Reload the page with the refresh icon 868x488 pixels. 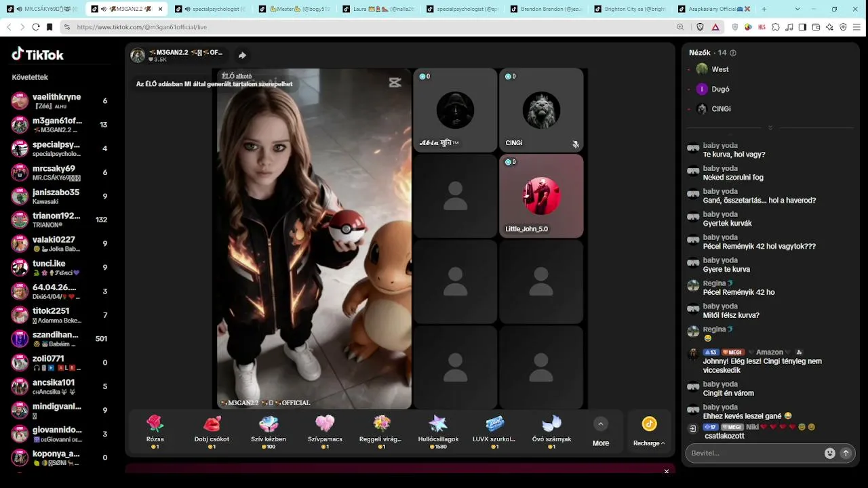click(x=36, y=27)
